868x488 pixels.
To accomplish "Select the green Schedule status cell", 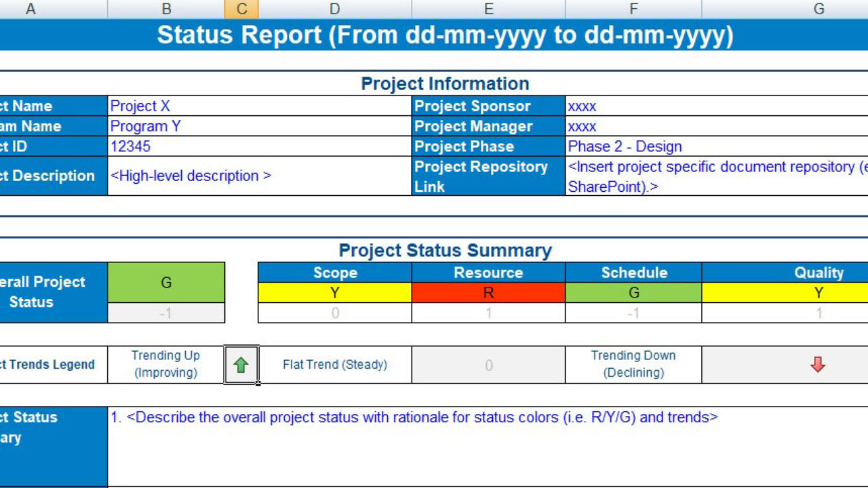I will (x=633, y=293).
